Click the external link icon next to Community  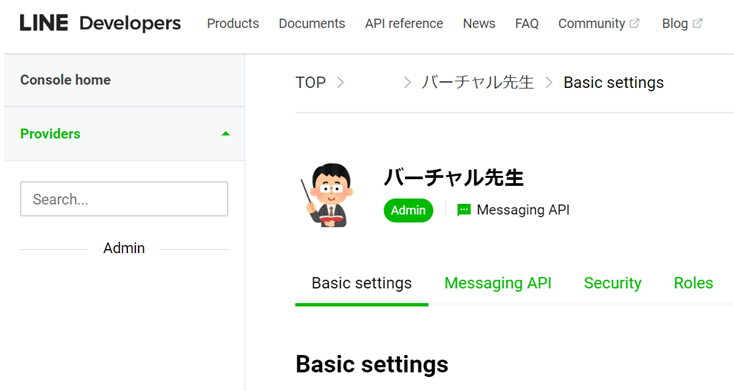634,23
